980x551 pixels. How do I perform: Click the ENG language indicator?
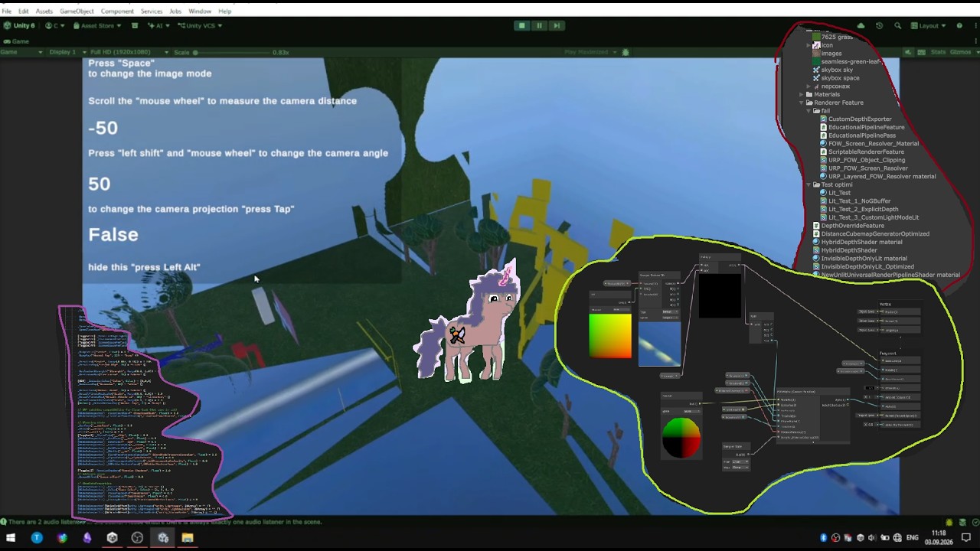point(913,538)
